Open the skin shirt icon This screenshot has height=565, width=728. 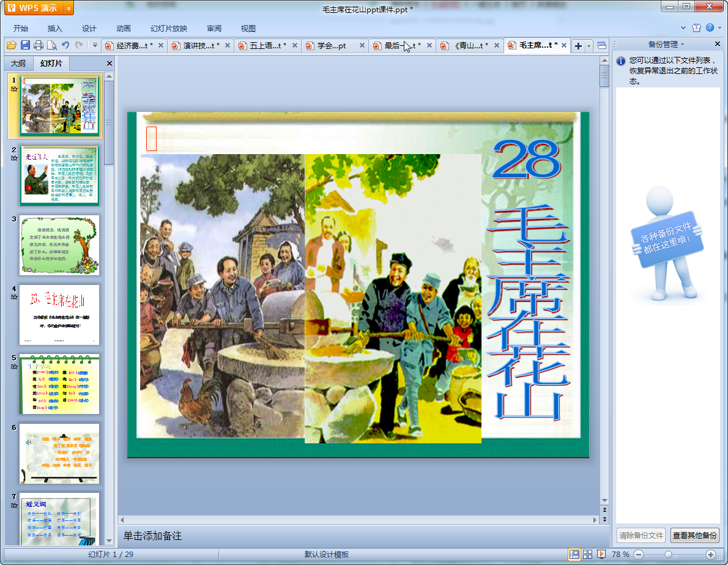(696, 28)
